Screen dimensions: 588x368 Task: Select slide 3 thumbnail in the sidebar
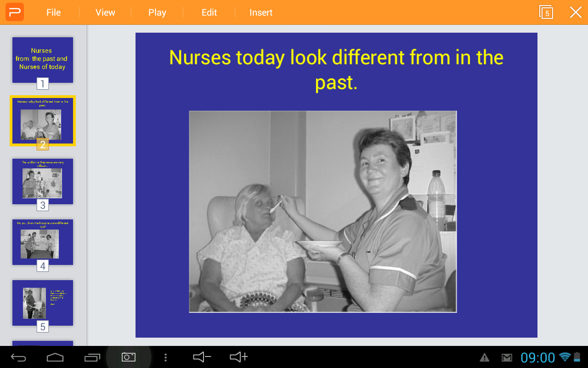(42, 181)
